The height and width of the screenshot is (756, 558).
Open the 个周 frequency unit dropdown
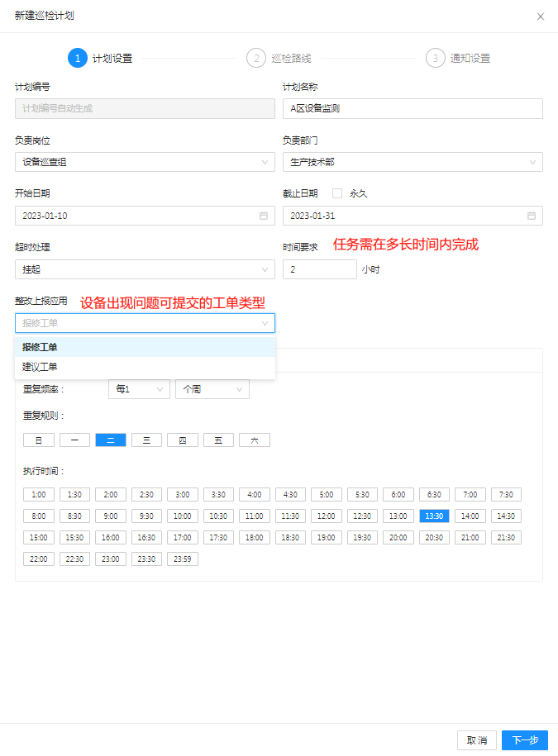point(212,389)
